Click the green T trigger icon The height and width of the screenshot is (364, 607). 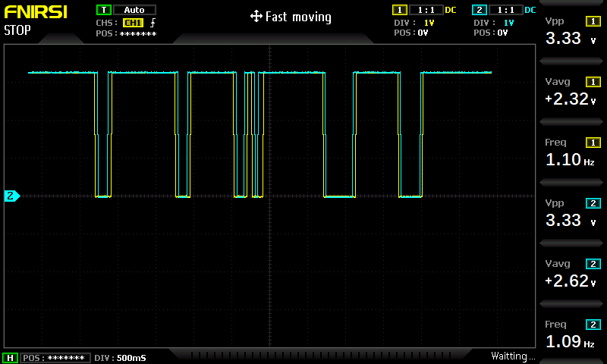[x=102, y=10]
